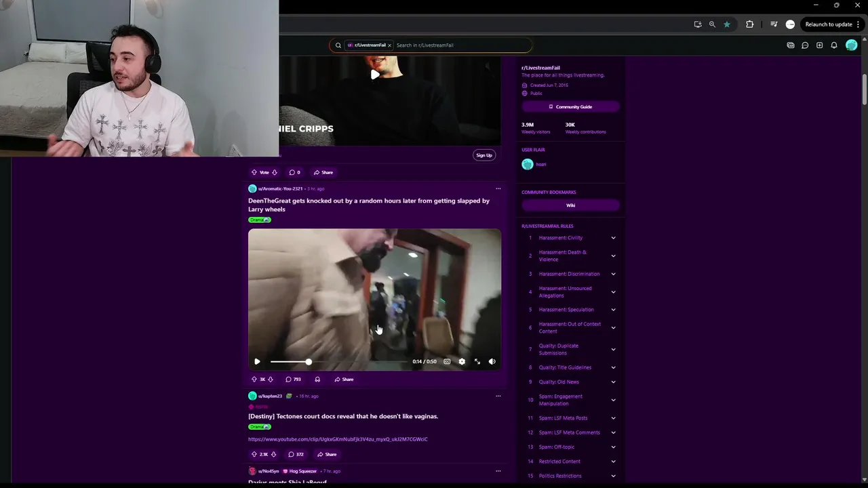Screen dimensions: 868x488
Task: Open the 372 comments
Action: tap(296, 454)
